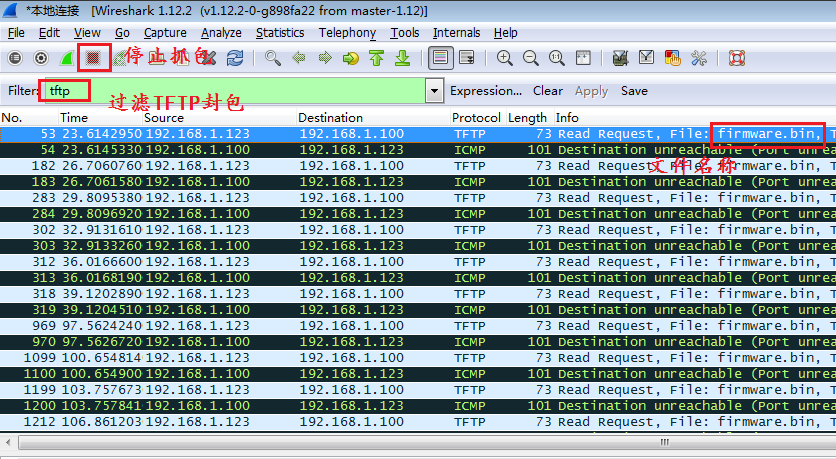Image resolution: width=836 pixels, height=459 pixels.
Task: Go back in packet history
Action: point(299,58)
